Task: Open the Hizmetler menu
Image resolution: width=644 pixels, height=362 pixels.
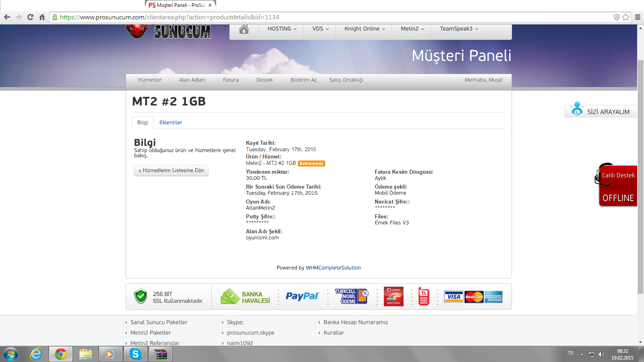Action: tap(150, 80)
